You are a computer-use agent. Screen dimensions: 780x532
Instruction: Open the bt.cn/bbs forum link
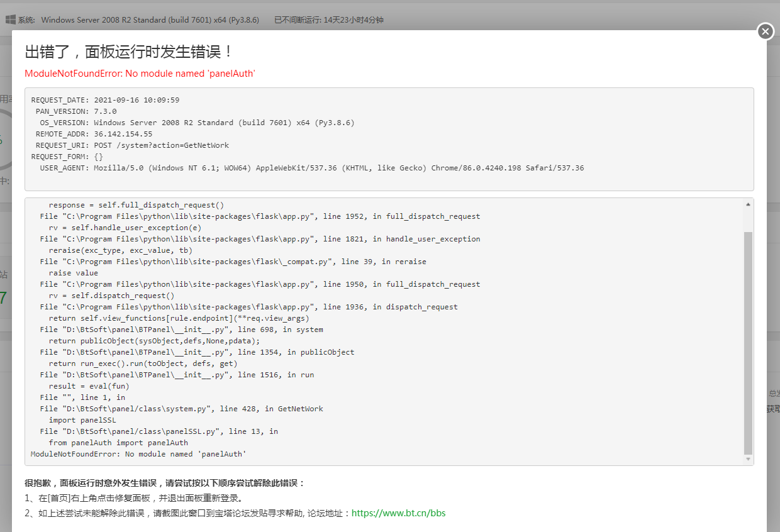(398, 513)
